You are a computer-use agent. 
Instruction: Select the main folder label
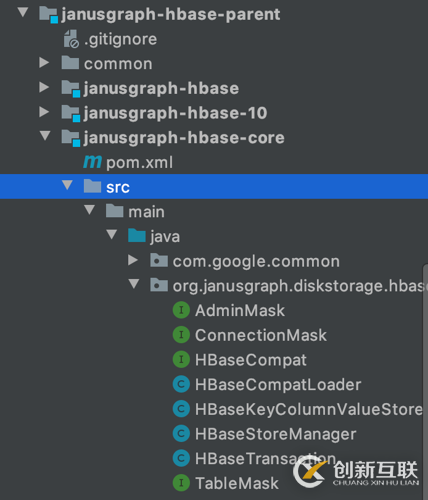click(146, 212)
